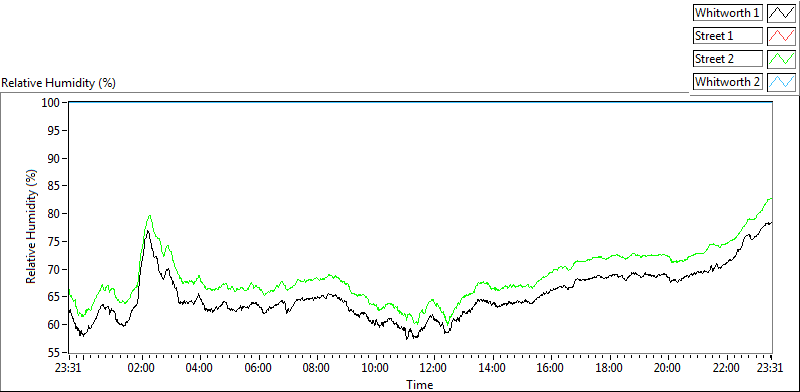Click the 10:00 time tick label
The width and height of the screenshot is (800, 392).
coord(376,367)
